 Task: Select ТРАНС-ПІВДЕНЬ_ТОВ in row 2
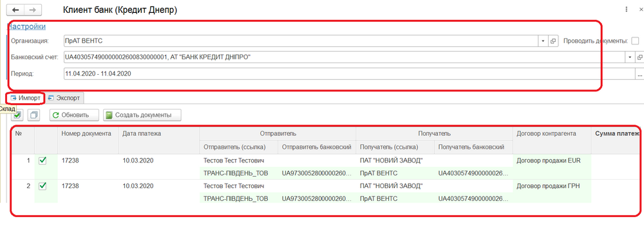click(x=236, y=198)
